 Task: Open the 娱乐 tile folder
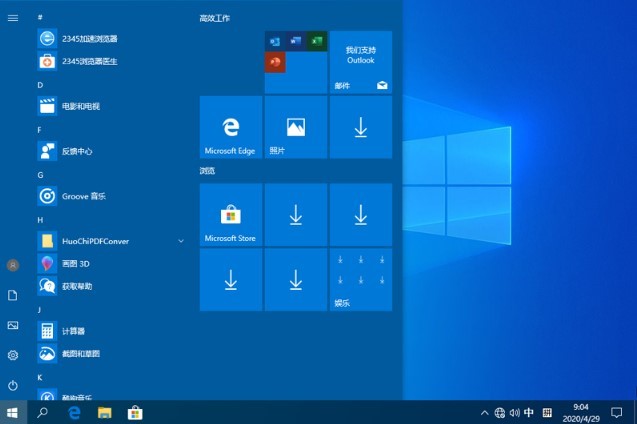(x=360, y=280)
